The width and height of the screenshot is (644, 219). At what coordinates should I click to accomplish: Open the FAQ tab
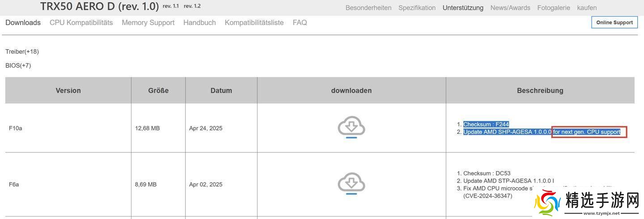click(x=300, y=22)
